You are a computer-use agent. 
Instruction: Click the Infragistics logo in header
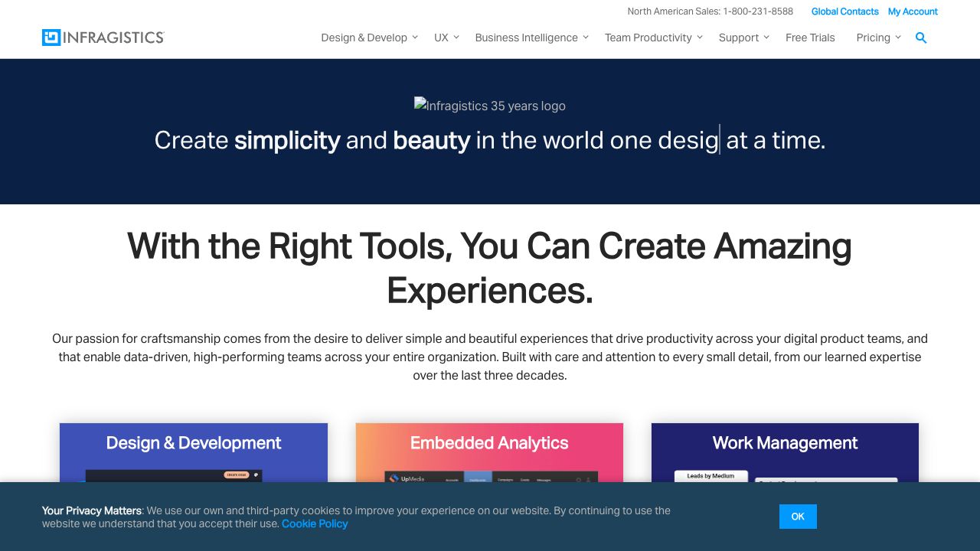(103, 37)
